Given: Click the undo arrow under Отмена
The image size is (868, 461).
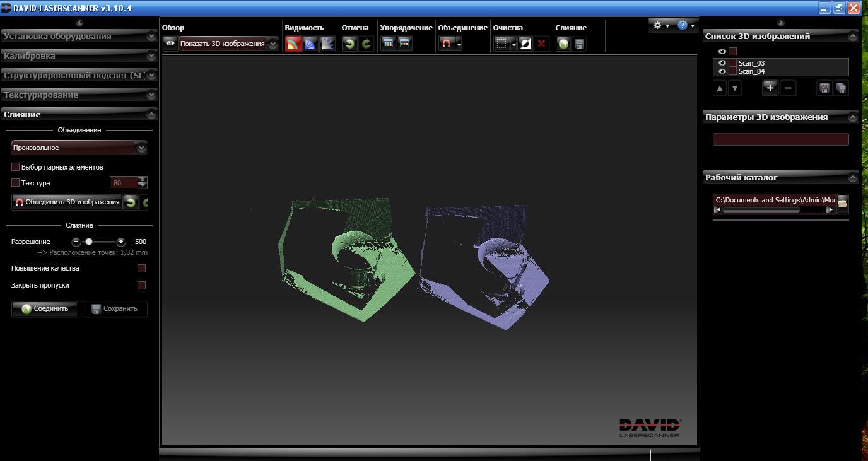Looking at the screenshot, I should pos(349,44).
